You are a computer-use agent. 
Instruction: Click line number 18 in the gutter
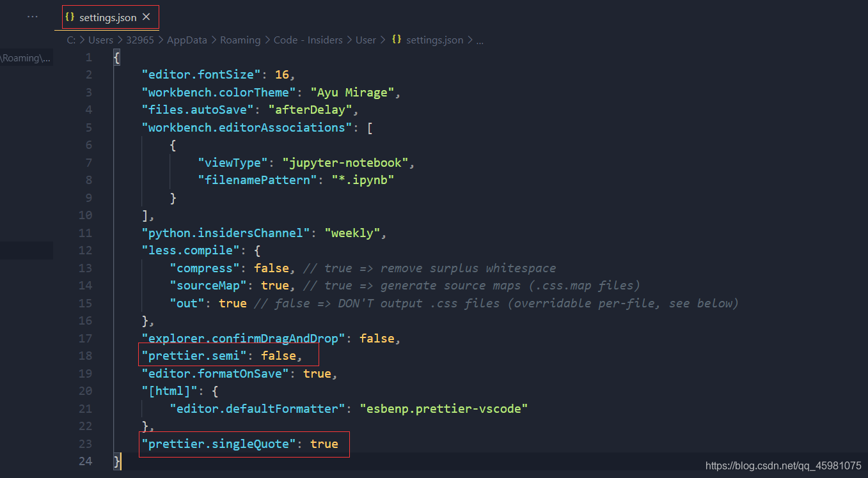click(86, 355)
